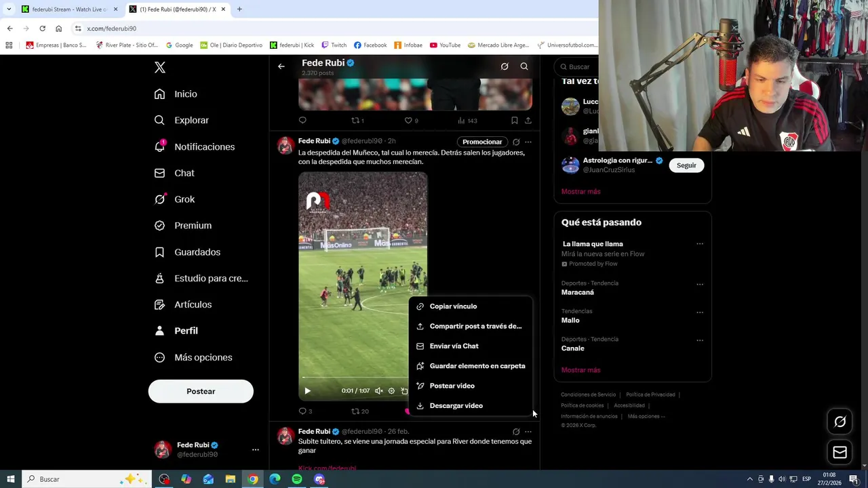Click Grok icon in profile header
This screenshot has height=488, width=868.
(505, 66)
